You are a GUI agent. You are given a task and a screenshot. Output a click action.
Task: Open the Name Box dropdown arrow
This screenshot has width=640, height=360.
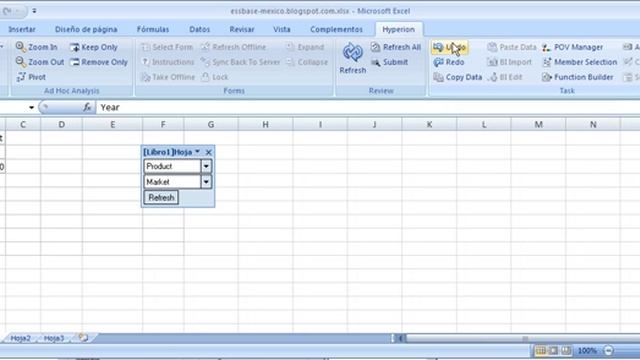click(x=31, y=107)
